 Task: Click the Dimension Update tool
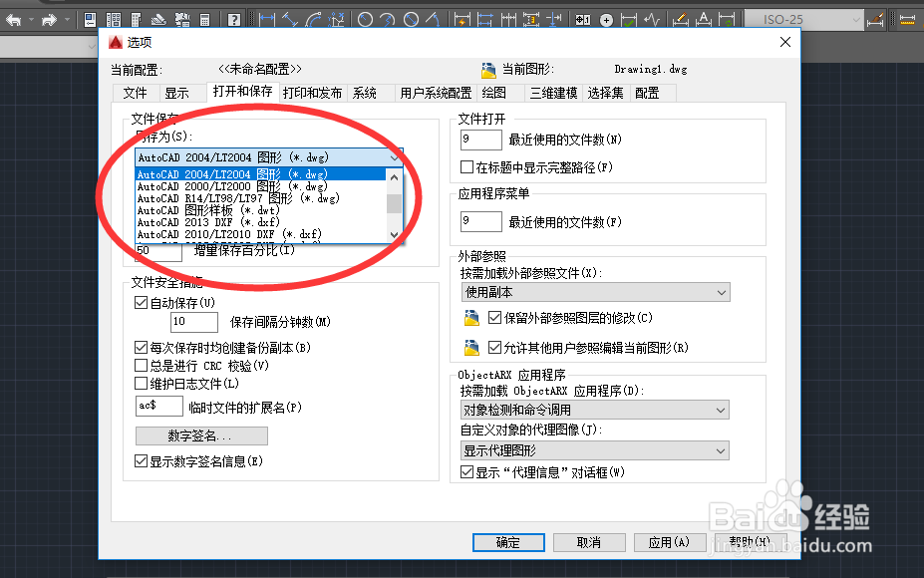point(727,20)
